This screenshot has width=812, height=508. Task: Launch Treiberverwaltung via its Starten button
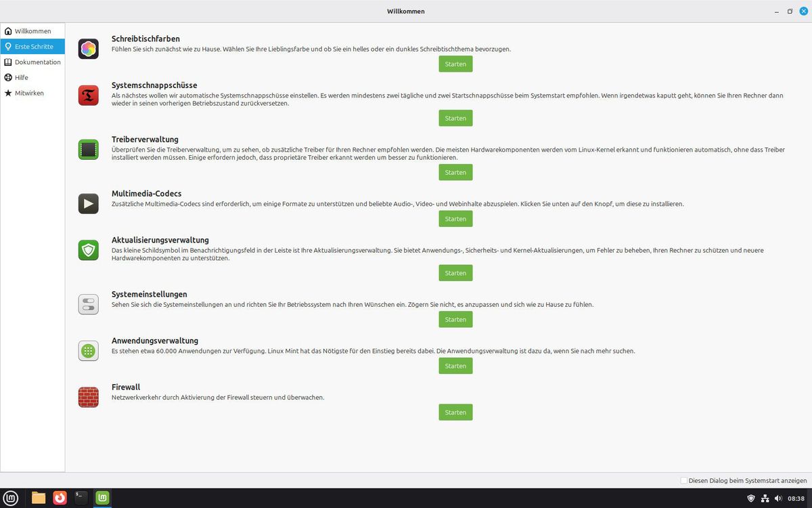click(x=455, y=173)
